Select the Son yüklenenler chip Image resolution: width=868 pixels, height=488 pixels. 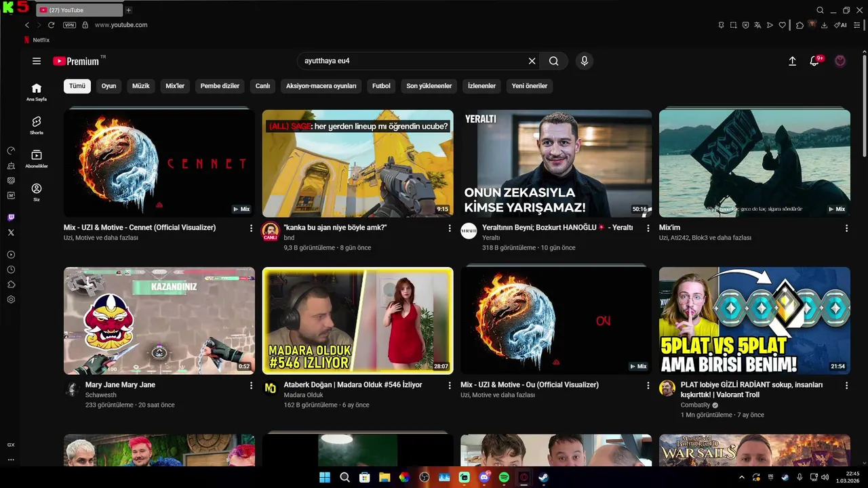coord(429,86)
